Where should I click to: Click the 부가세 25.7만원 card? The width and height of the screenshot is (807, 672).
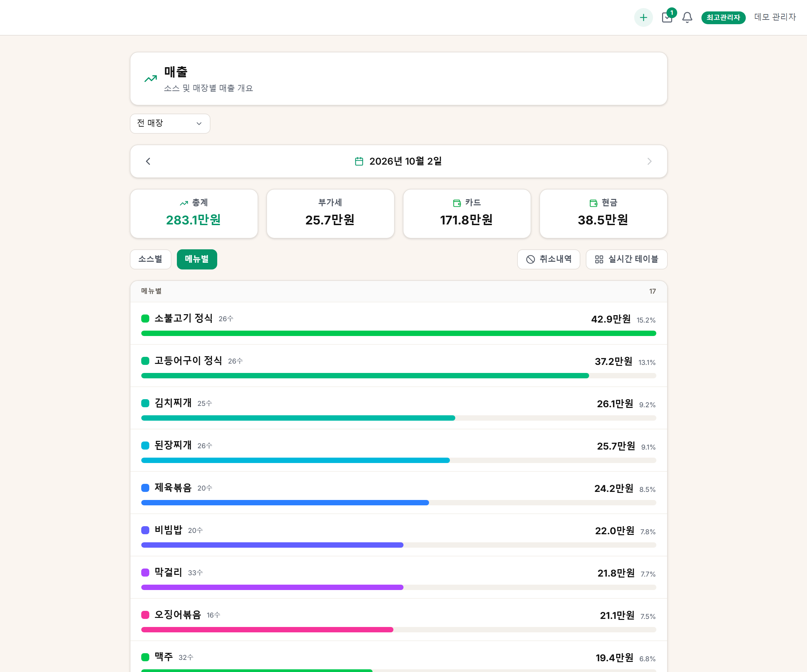point(330,213)
